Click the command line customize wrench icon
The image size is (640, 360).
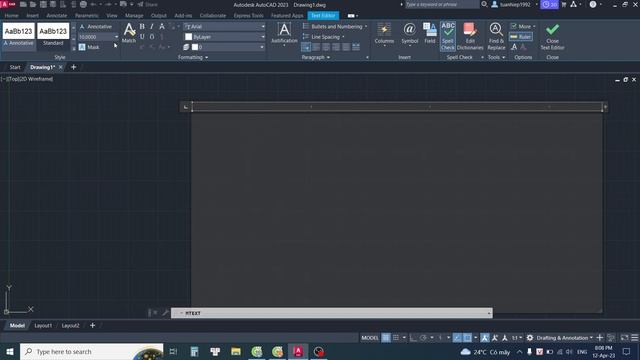[165, 313]
